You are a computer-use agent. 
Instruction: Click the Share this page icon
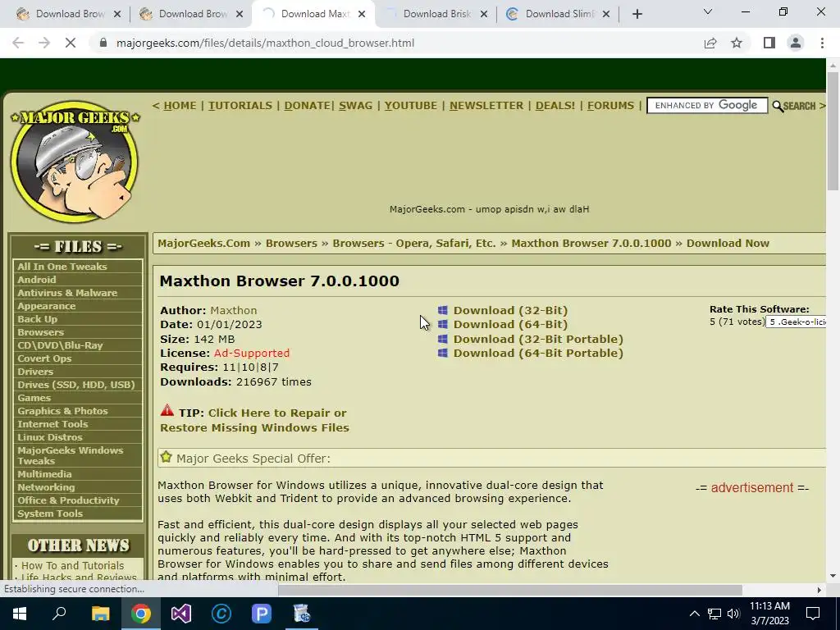click(x=710, y=43)
